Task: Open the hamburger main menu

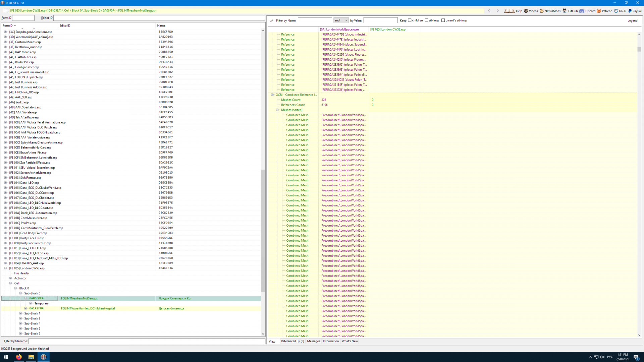Action: click(5, 11)
